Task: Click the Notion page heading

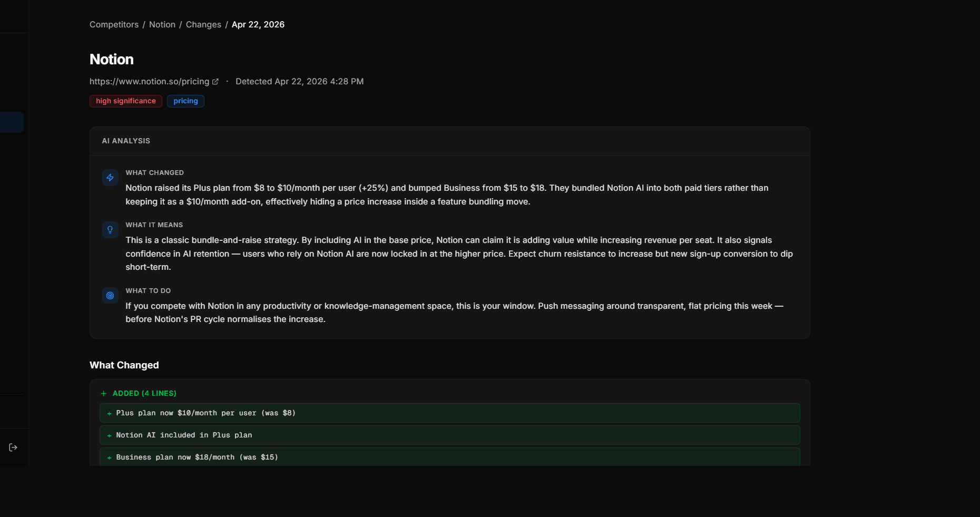Action: coord(112,60)
